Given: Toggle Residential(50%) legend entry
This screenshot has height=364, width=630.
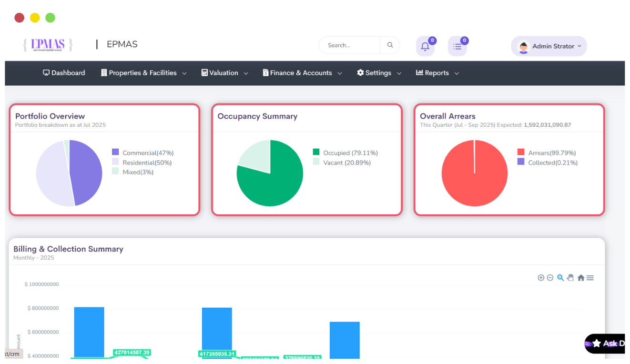Looking at the screenshot, I should (142, 162).
